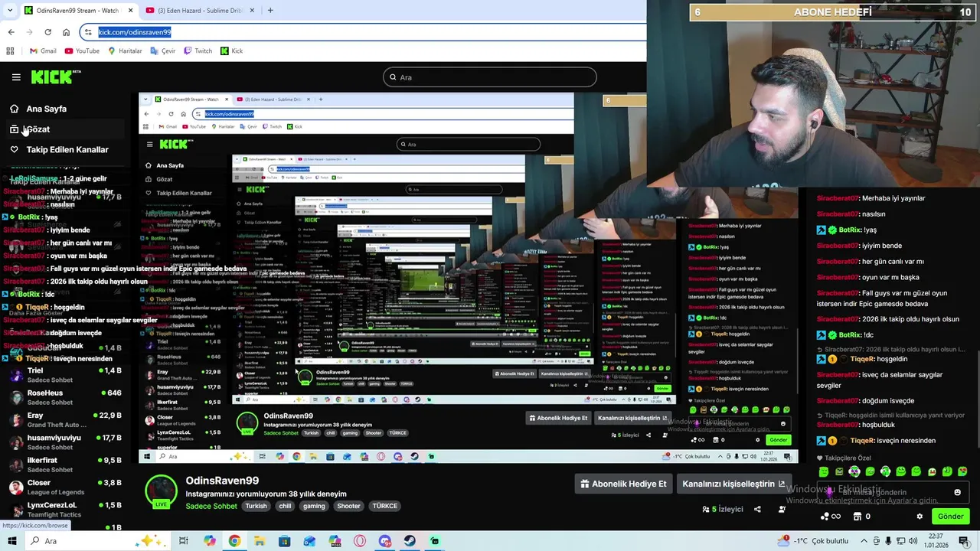
Task: Open the emoji picker in chat input
Action: pyautogui.click(x=957, y=492)
